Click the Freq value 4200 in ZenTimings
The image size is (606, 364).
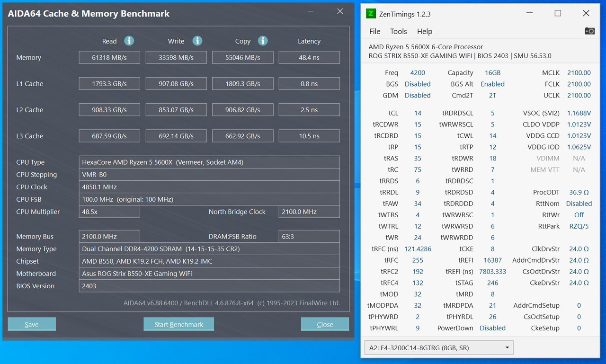tap(418, 73)
